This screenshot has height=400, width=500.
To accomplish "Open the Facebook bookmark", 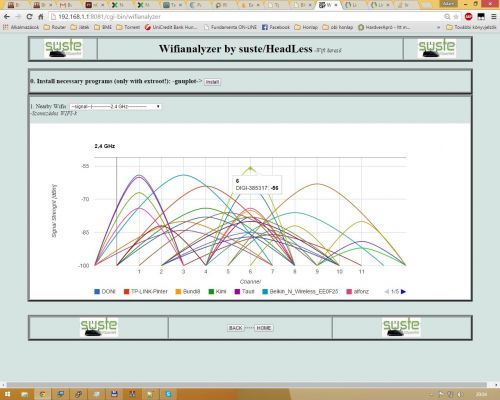I will [x=276, y=27].
